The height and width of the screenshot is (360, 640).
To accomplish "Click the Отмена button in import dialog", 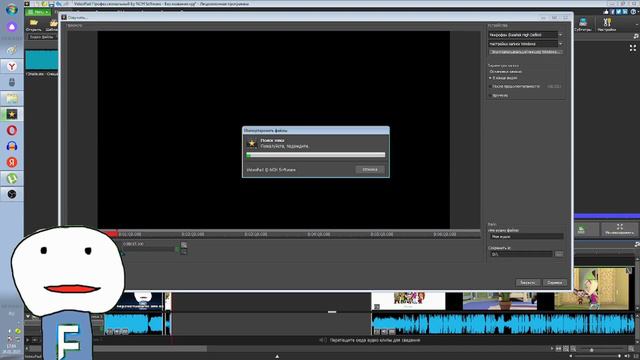I will tap(370, 169).
